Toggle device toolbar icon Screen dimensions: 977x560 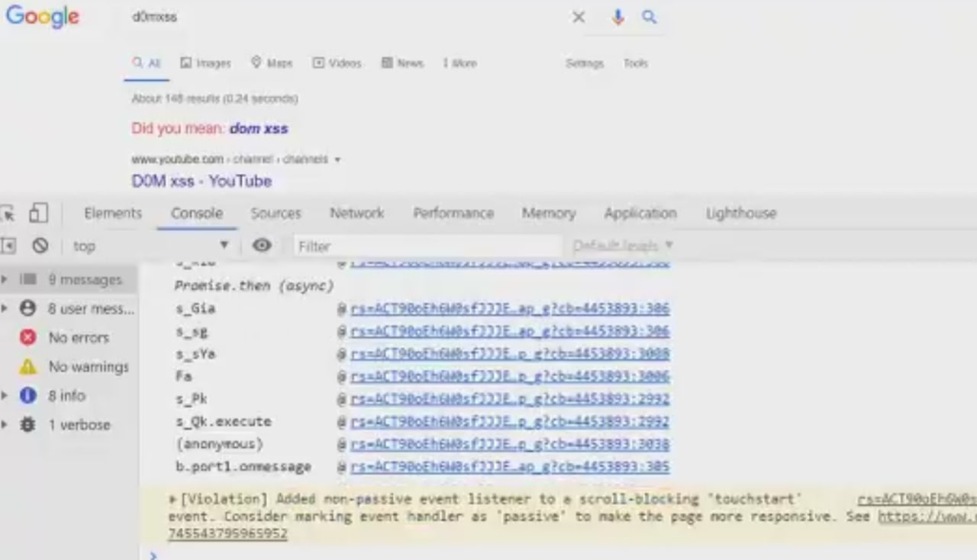pyautogui.click(x=38, y=213)
